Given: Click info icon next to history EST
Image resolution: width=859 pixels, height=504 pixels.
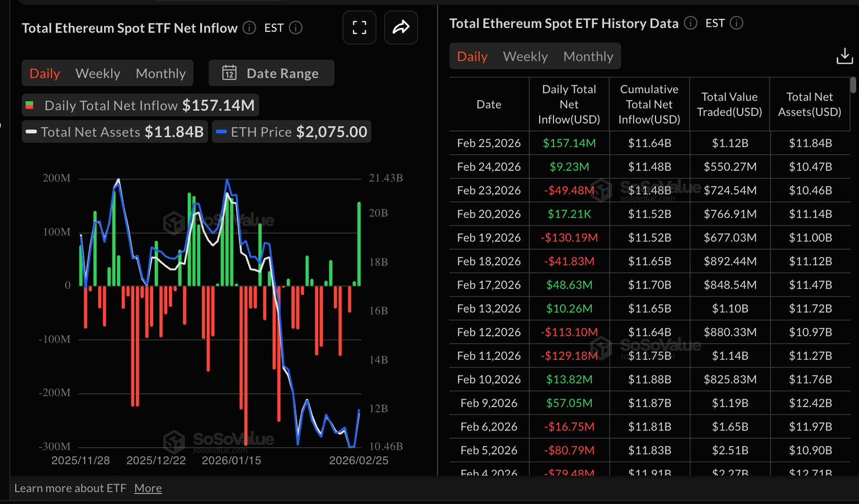Looking at the screenshot, I should tap(737, 23).
